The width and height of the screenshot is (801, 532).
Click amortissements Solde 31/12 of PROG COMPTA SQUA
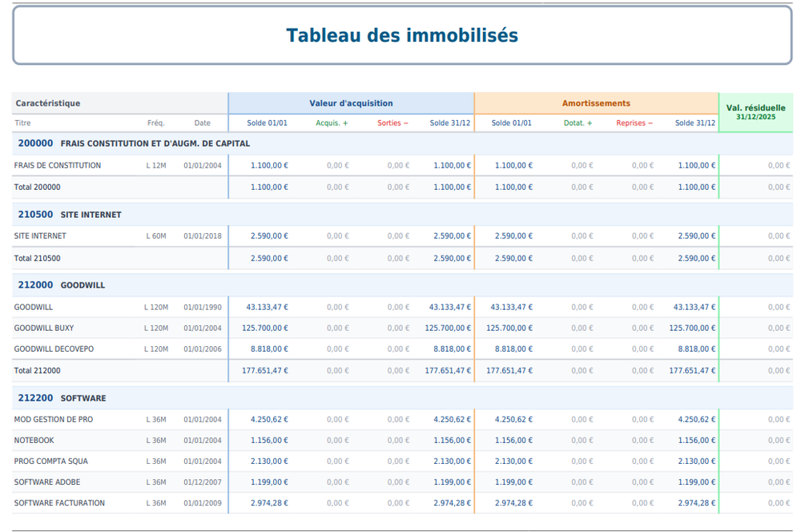[697, 461]
